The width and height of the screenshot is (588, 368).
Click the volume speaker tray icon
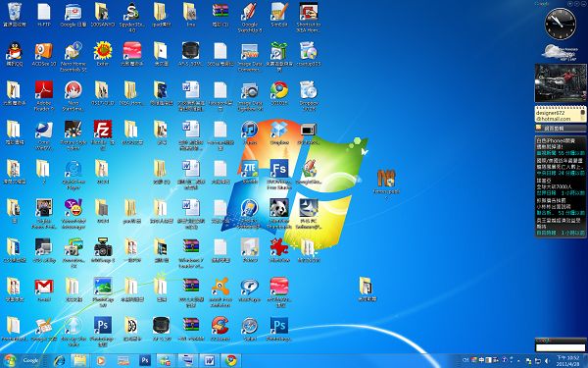pos(546,360)
